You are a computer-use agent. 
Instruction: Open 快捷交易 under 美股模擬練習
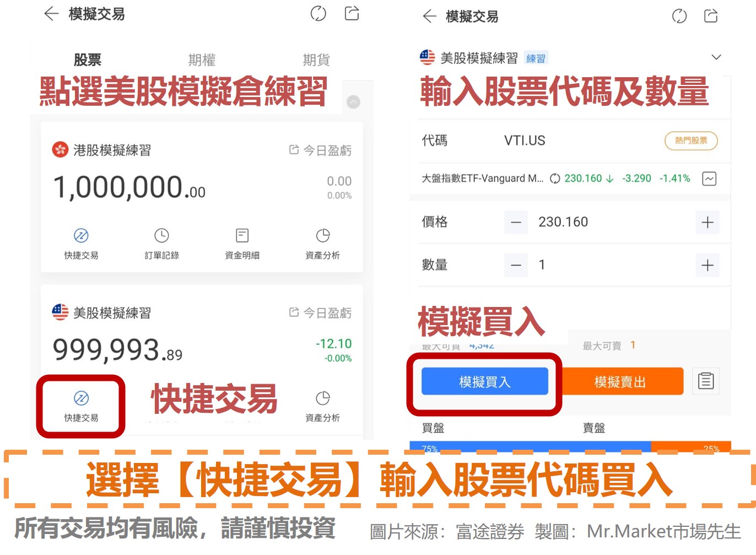[81, 406]
